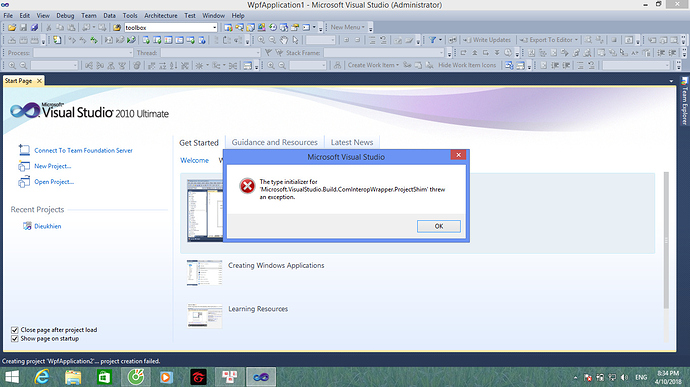This screenshot has width=690, height=387.
Task: Click the Start Page vertical scrollbar
Action: (x=666, y=240)
